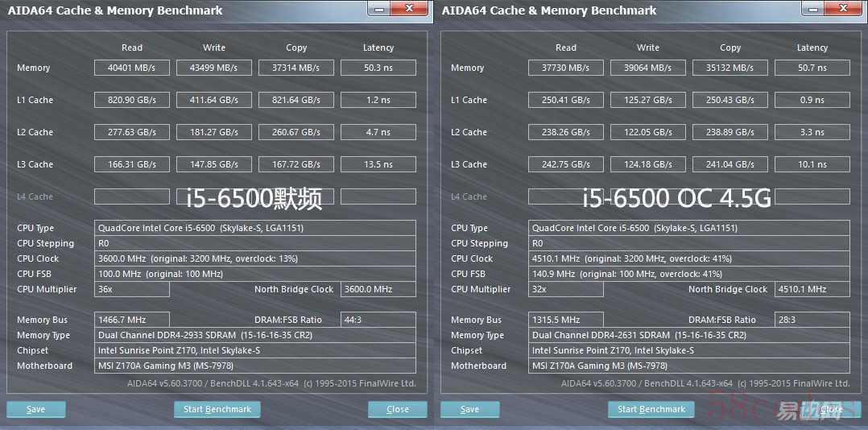Image resolution: width=868 pixels, height=430 pixels.
Task: Click L1 Cache copy 250.43 GB/s
Action: [x=730, y=100]
